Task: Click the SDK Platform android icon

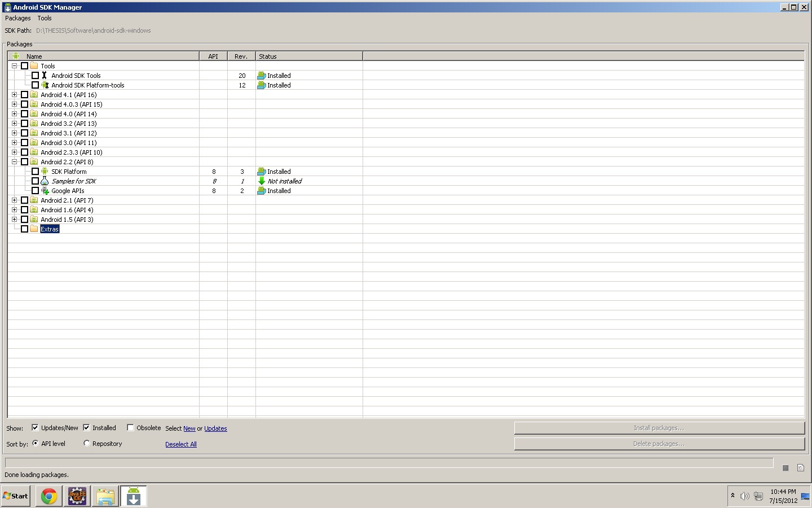Action: coord(45,171)
